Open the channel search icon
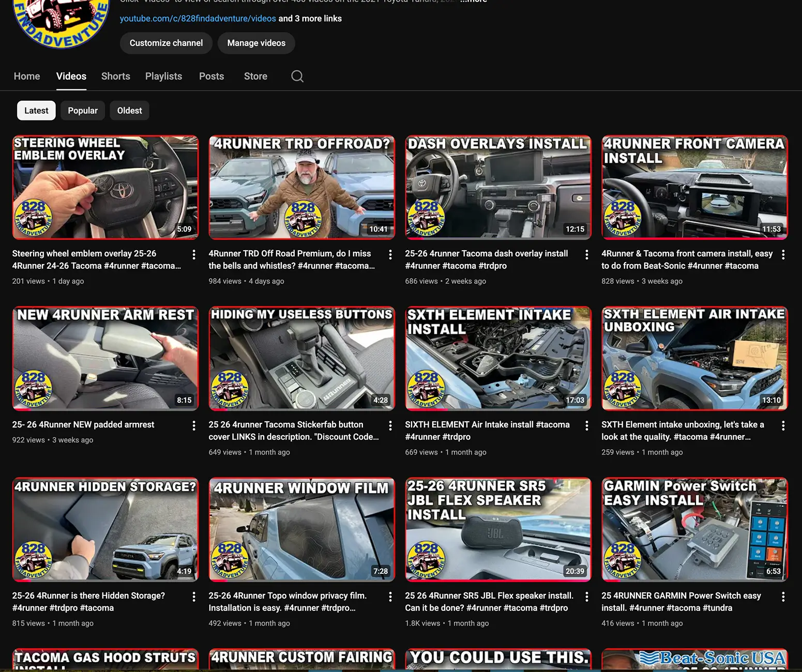The image size is (802, 672). tap(297, 76)
